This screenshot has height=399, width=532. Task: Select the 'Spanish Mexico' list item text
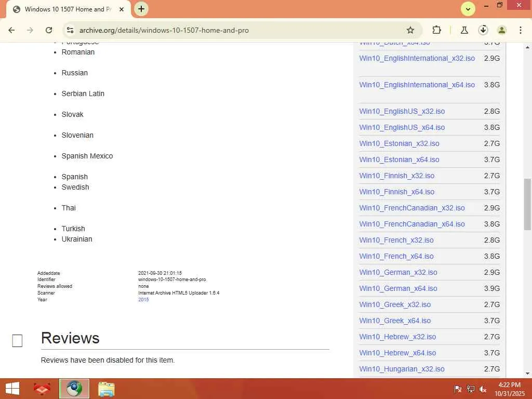[x=87, y=156]
